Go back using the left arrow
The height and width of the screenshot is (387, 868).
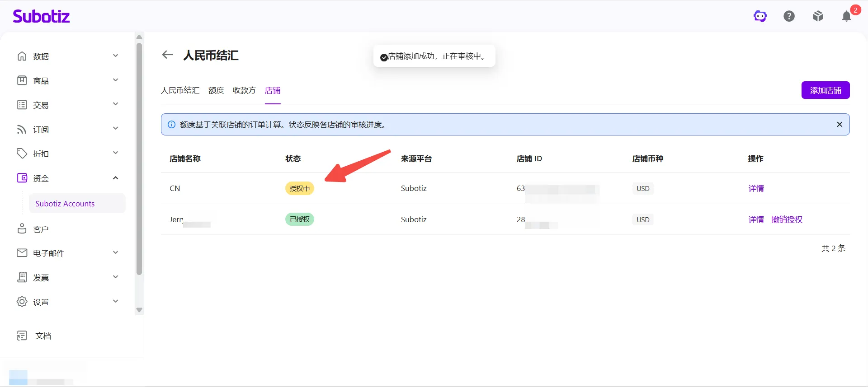pyautogui.click(x=167, y=55)
